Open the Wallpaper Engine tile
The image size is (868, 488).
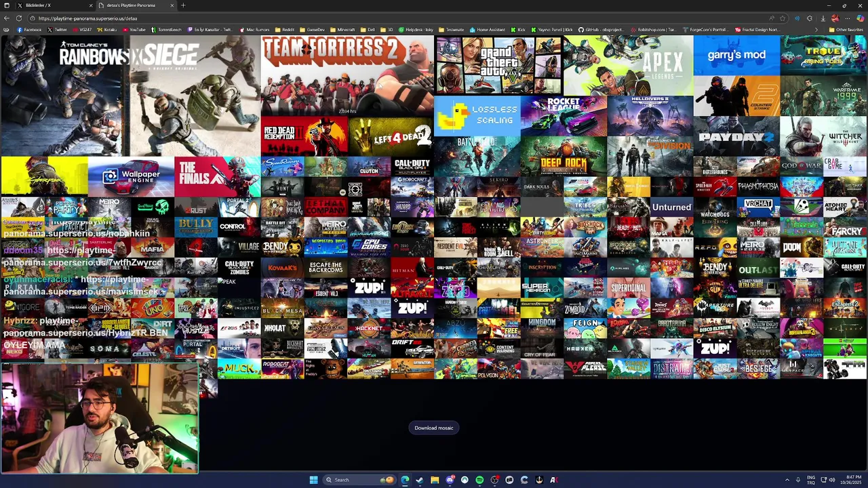[130, 177]
